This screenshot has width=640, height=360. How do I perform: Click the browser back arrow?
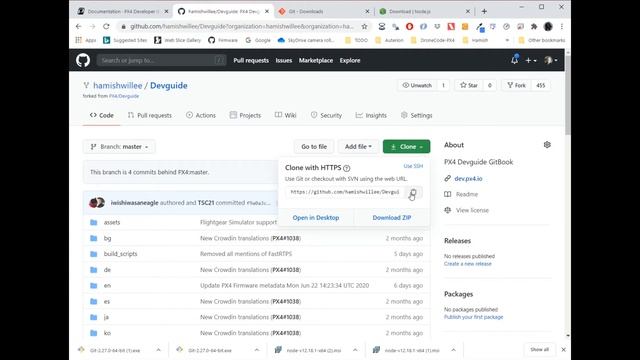(78, 27)
